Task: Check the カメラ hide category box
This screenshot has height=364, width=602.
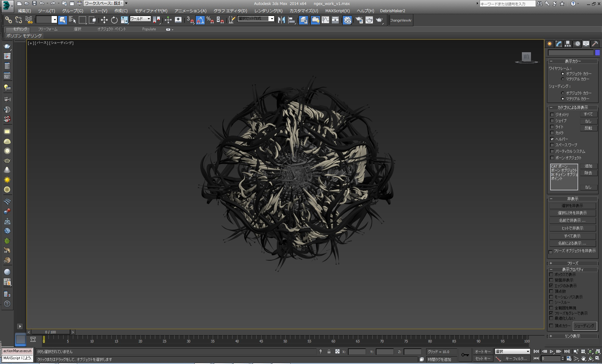Action: (552, 133)
